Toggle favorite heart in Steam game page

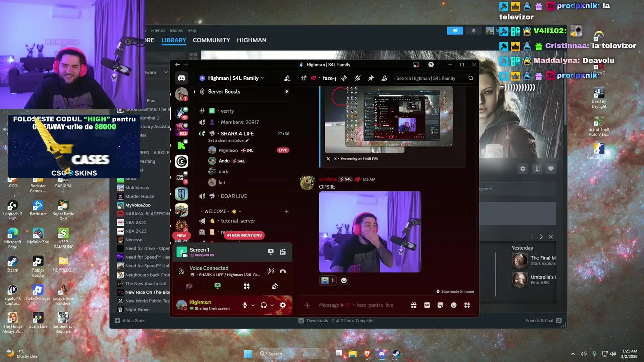(551, 169)
